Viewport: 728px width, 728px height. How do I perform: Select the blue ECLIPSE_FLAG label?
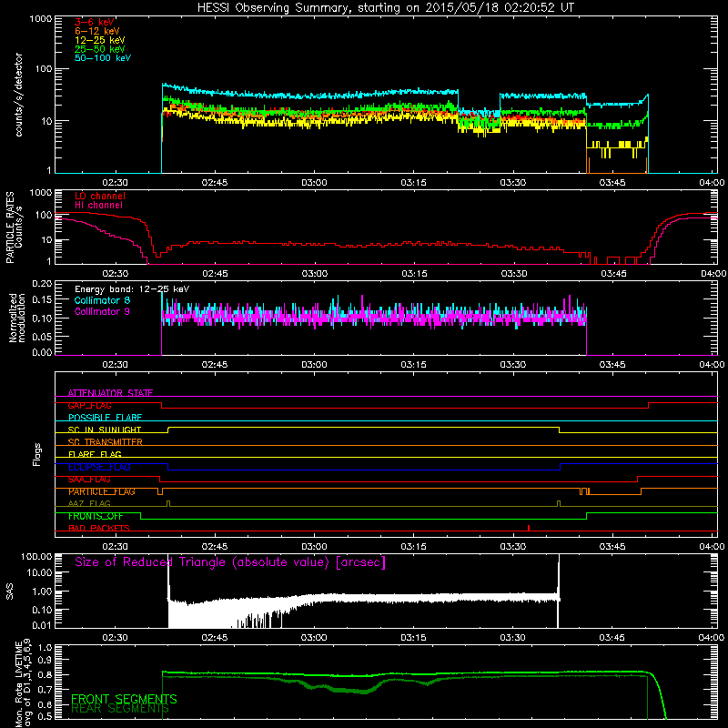(99, 467)
